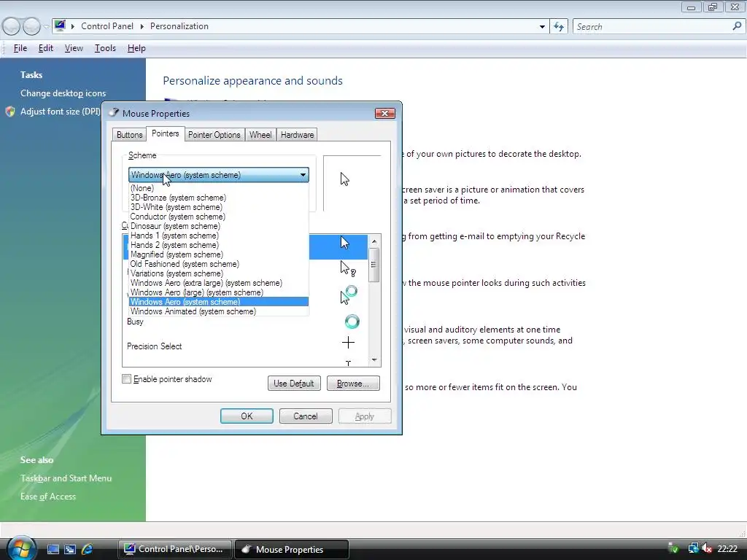
Task: Close Mouse Properties with red X
Action: (385, 113)
